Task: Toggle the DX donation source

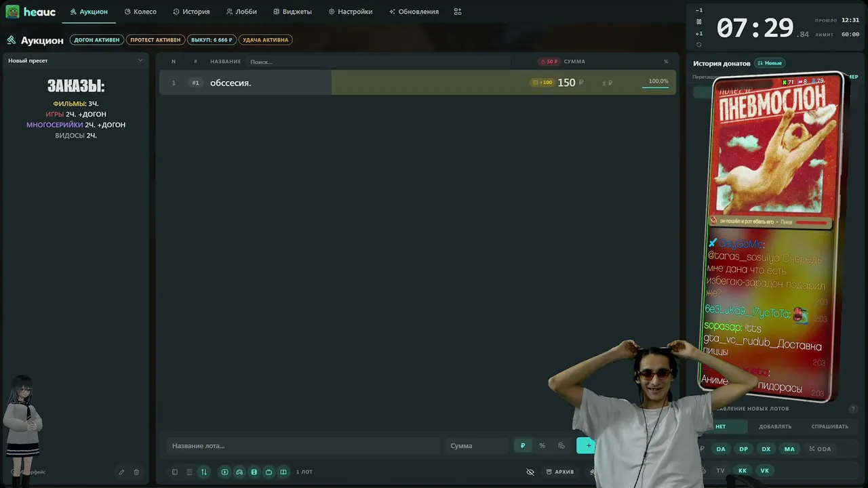Action: [x=766, y=449]
